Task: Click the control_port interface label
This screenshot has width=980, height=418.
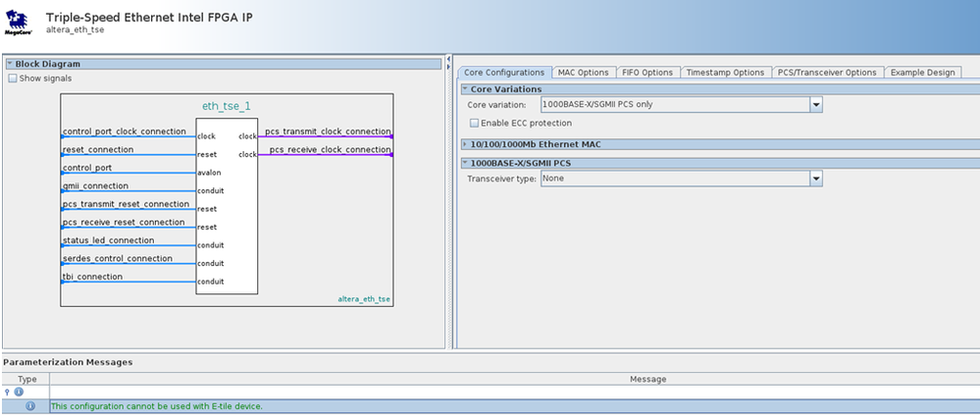Action: coord(87,168)
